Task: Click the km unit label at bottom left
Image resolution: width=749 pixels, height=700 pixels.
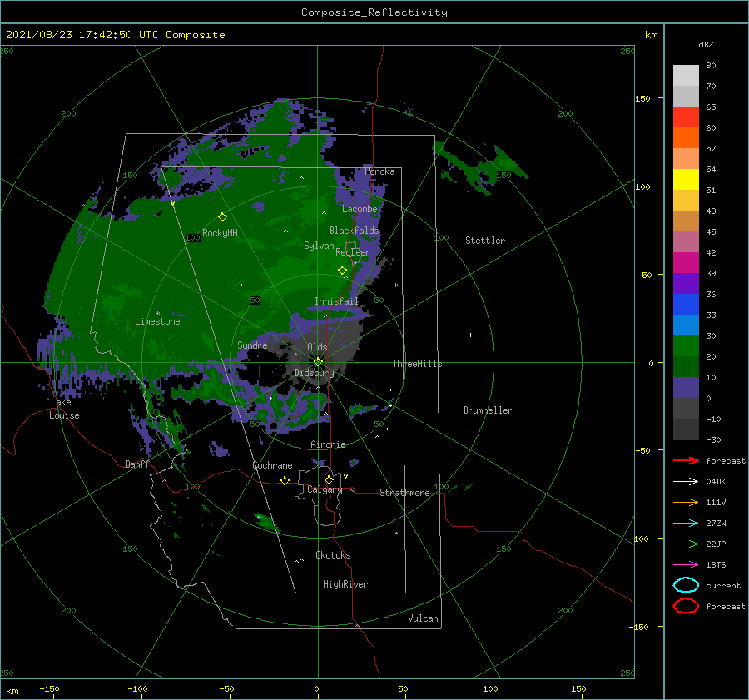Action: pyautogui.click(x=12, y=691)
